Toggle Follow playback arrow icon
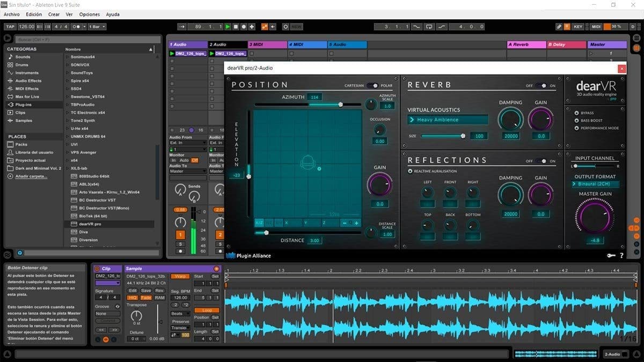Screen dimensions: 644x362 click(182, 26)
